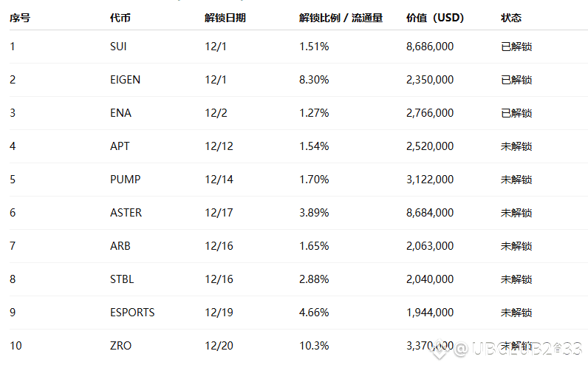Viewport: 588px width, 368px height.
Task: Select the APT token cell
Action: [x=120, y=146]
